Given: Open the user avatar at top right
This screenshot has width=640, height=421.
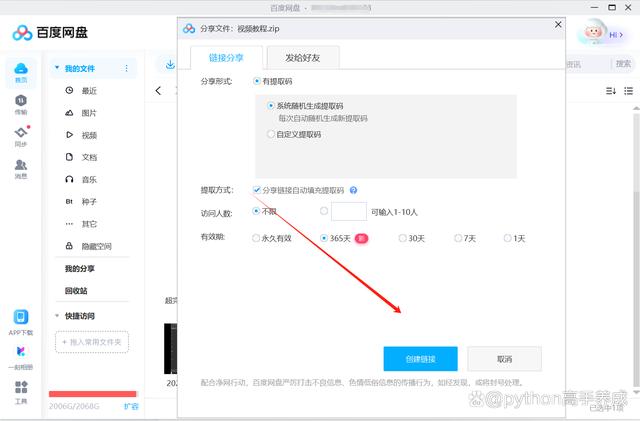Looking at the screenshot, I should click(593, 32).
